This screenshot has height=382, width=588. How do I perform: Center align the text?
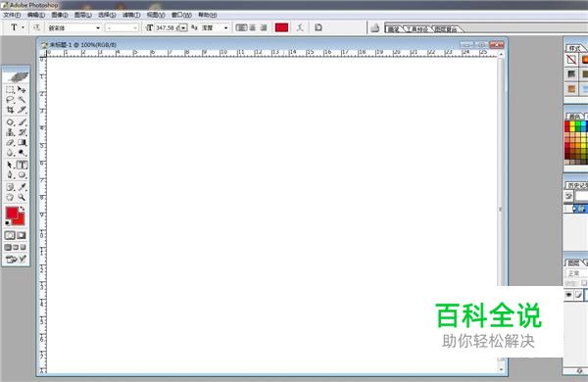[253, 27]
